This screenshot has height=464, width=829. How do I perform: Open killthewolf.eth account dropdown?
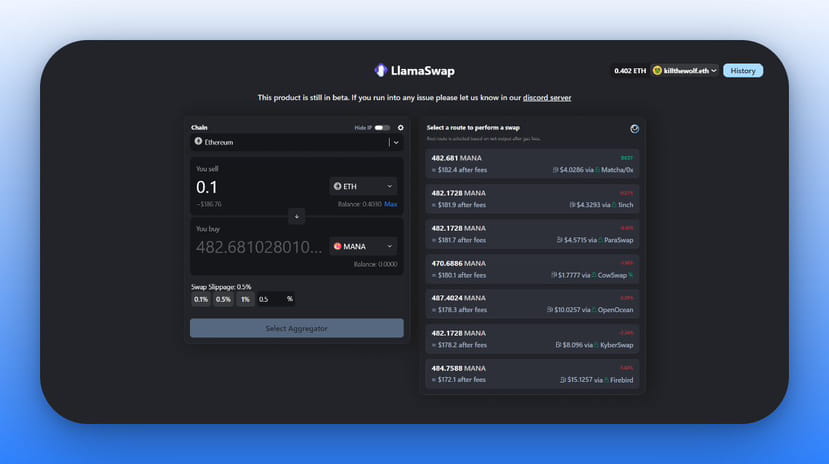[685, 70]
